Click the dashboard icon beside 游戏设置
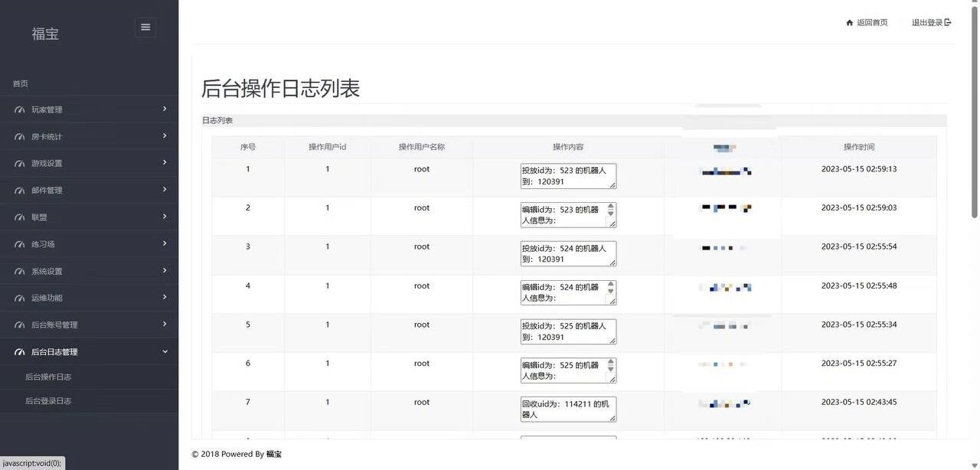The height and width of the screenshot is (470, 980). (19, 164)
